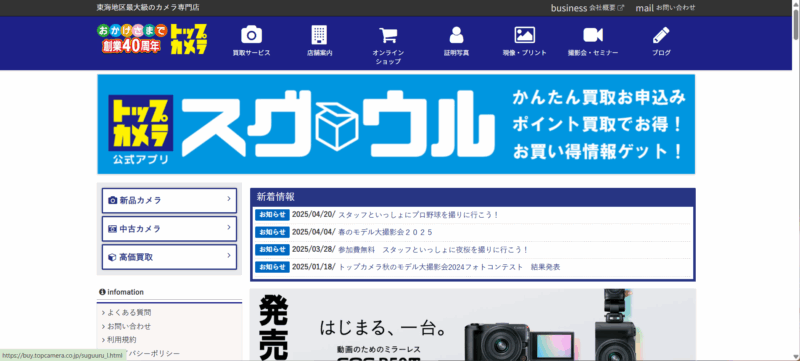Screen dimensions: 800x361
Task: Open the プロ野球を撮りに行こう news link
Action: (x=418, y=215)
